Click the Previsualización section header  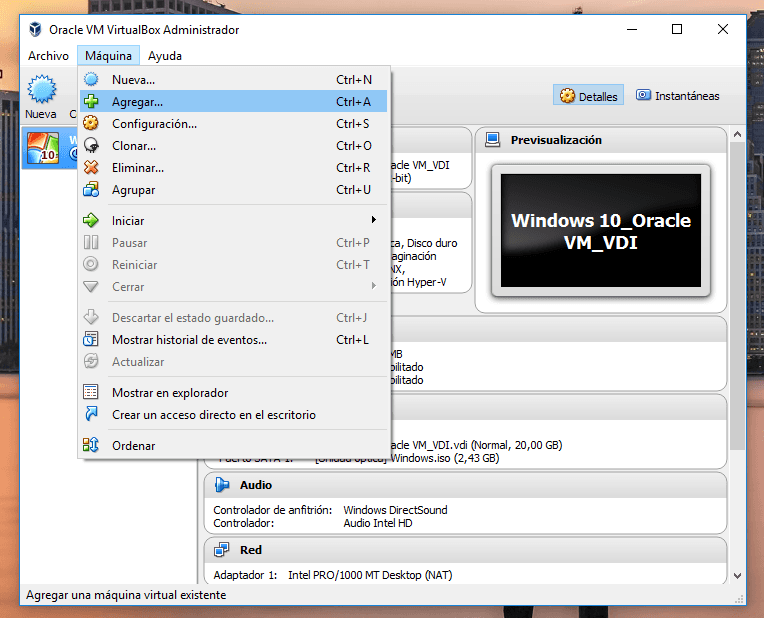(x=601, y=140)
